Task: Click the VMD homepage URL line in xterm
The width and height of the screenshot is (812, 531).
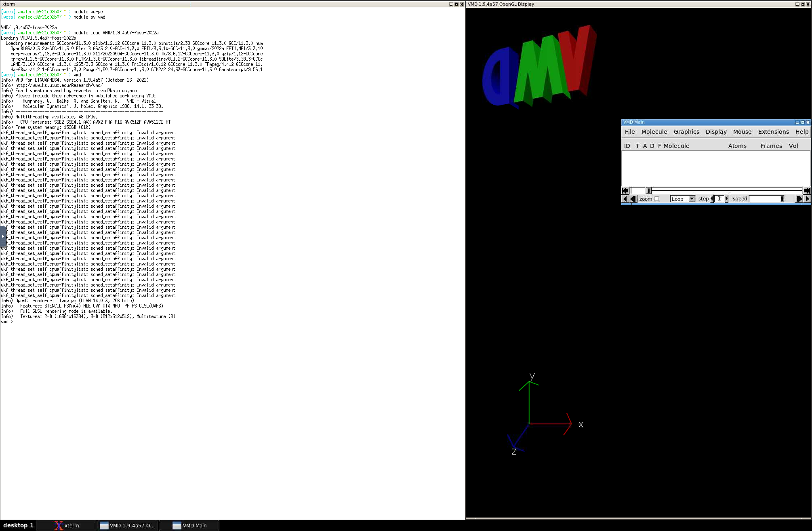Action: [x=52, y=85]
